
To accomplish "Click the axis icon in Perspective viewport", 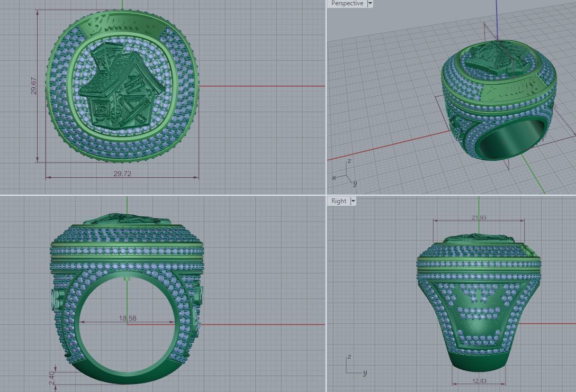I will point(345,172).
